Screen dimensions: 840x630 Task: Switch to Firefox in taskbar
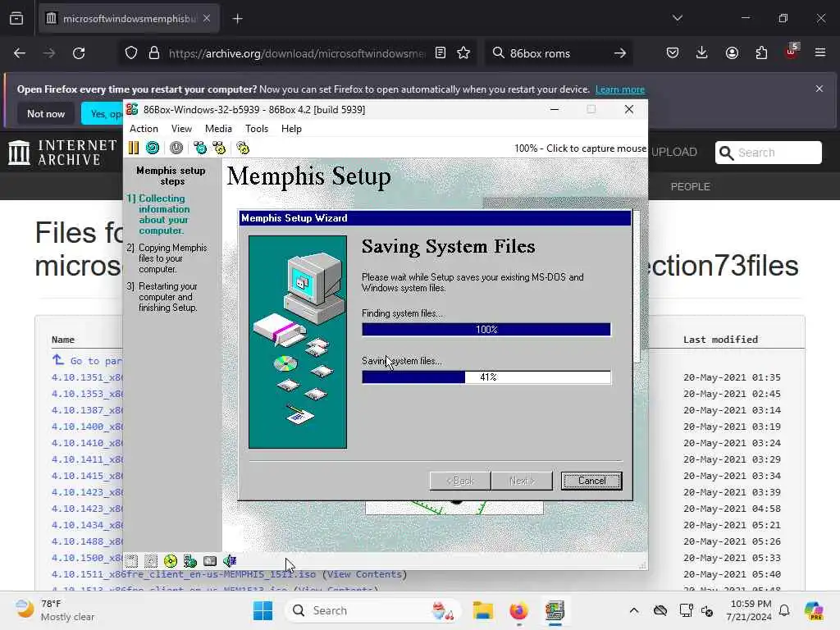(518, 610)
